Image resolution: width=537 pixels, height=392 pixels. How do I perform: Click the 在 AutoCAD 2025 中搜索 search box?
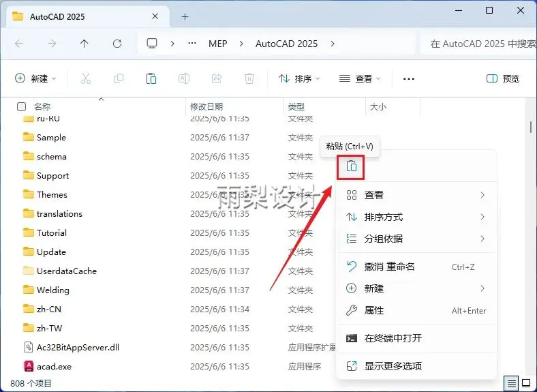478,44
